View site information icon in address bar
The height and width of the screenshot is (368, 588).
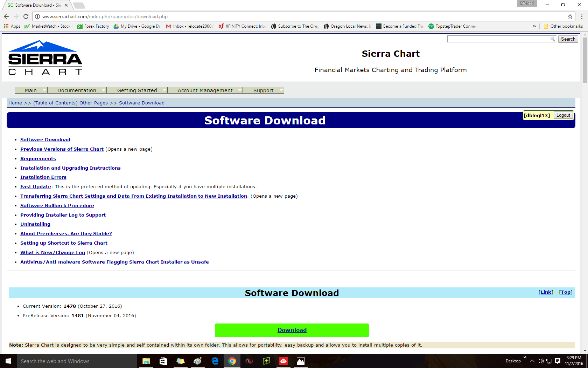coord(37,16)
